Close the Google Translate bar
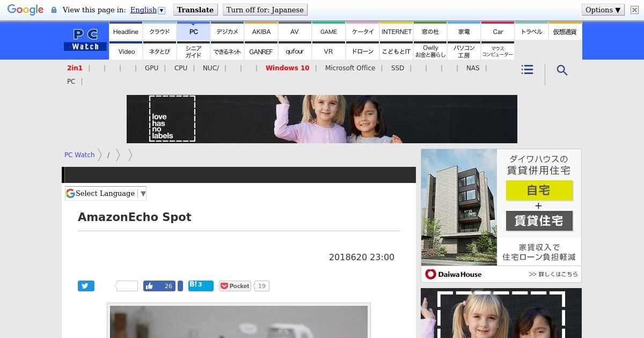This screenshot has height=338, width=644. coord(634,10)
